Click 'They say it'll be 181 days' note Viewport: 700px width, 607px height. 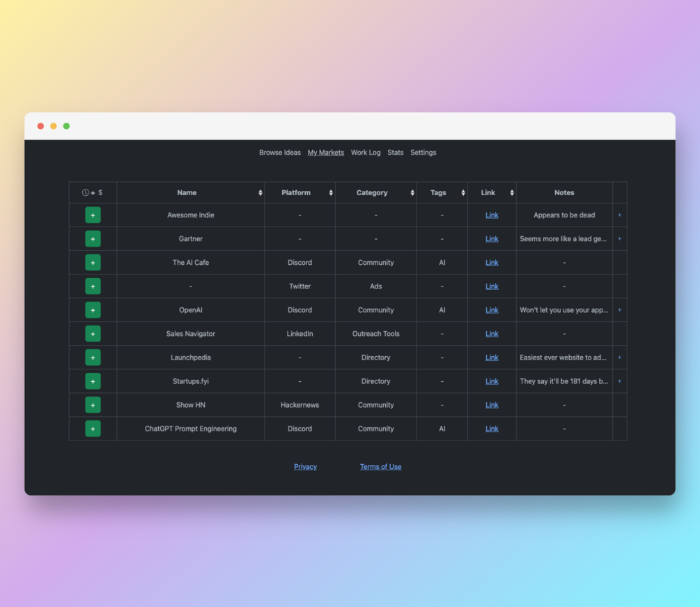(x=564, y=381)
